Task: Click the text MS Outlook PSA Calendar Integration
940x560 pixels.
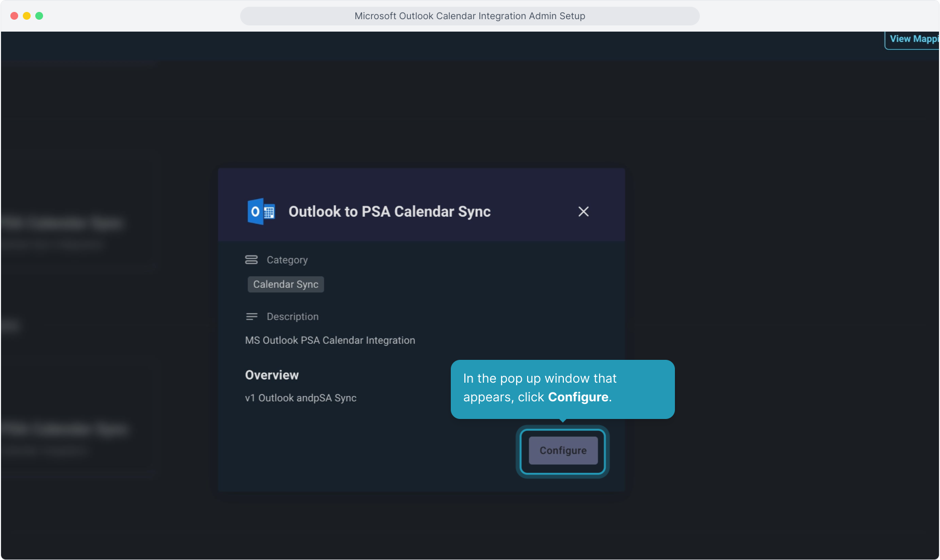Action: [330, 341]
